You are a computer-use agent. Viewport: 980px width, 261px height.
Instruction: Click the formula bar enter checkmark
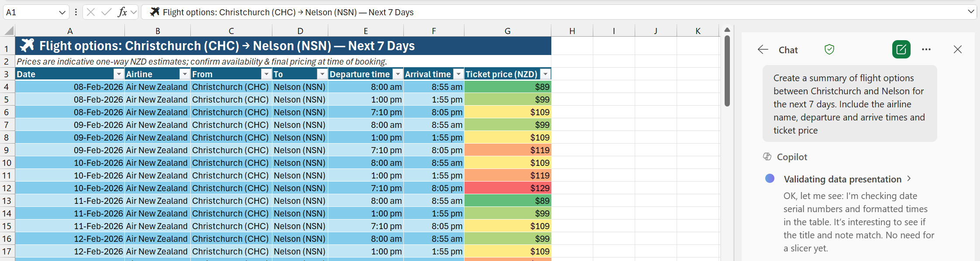pyautogui.click(x=106, y=12)
